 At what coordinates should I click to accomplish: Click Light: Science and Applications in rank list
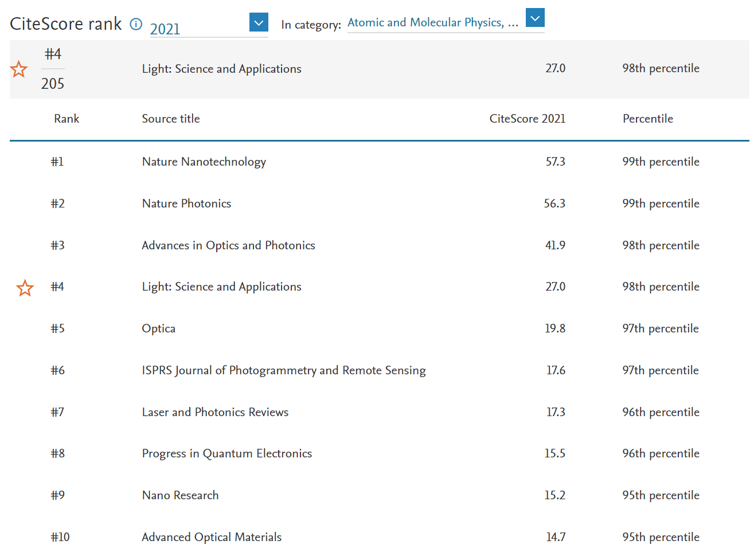(x=221, y=287)
